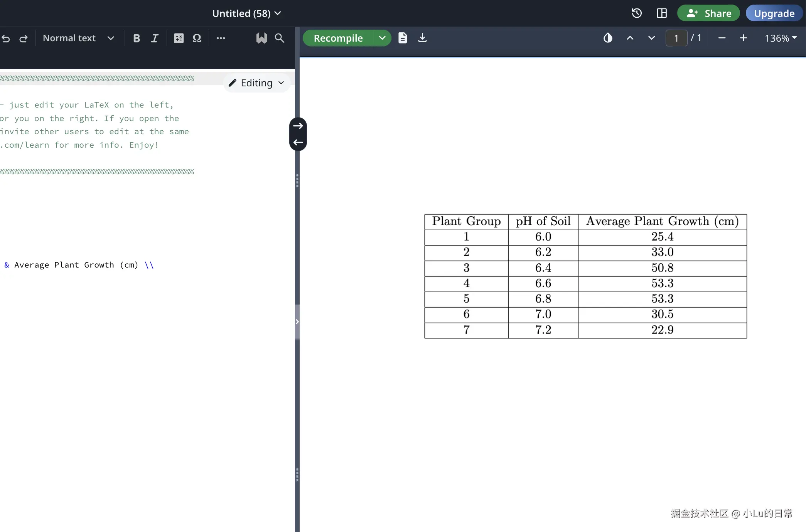Click the undo arrow icon

click(6, 38)
